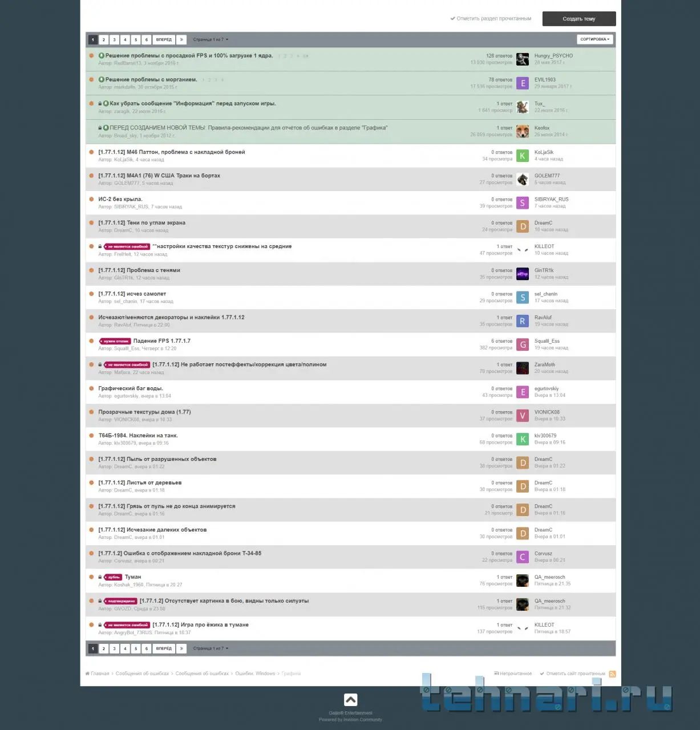Open 'Как убрать сообщение Информация' topic

coord(193,104)
